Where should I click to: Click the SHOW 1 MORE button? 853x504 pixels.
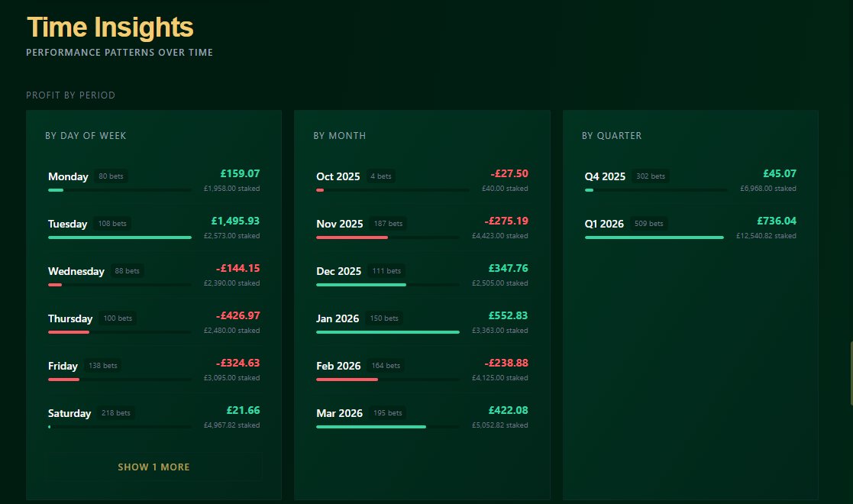154,467
